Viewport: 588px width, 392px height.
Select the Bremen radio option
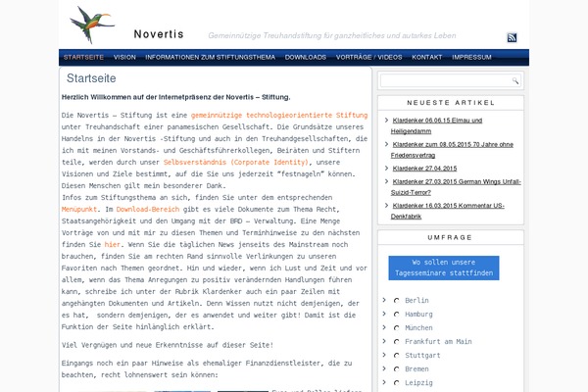pos(396,369)
